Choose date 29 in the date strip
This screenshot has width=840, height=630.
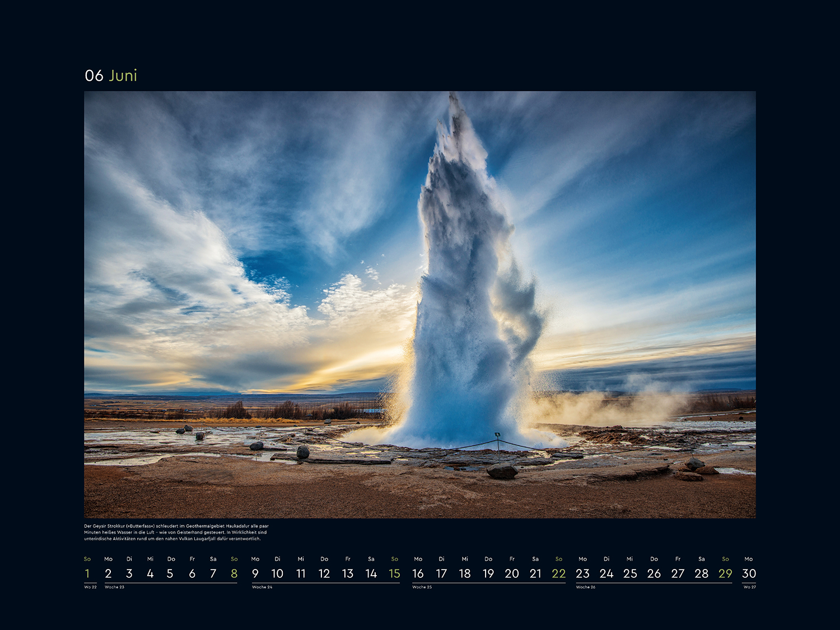(x=725, y=573)
